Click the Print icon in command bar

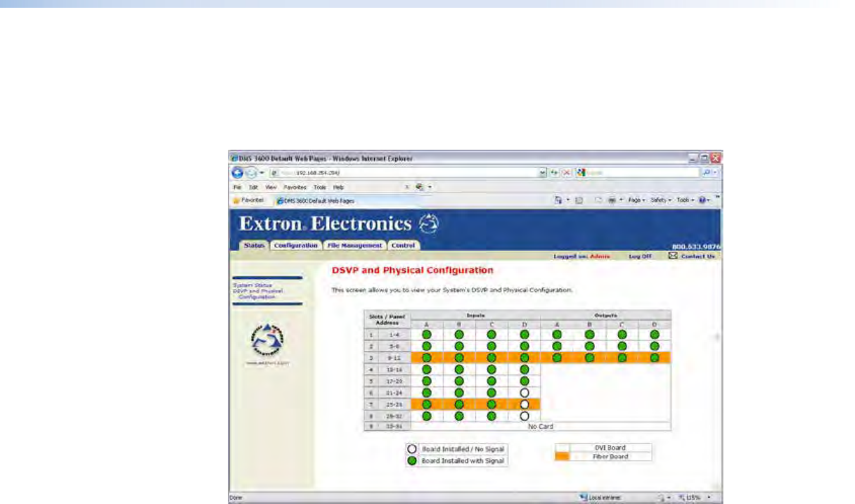611,200
